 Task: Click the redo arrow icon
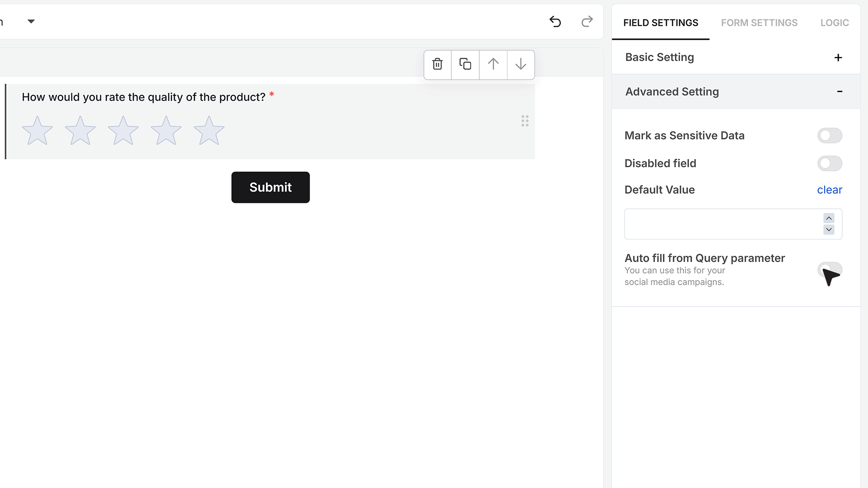click(587, 21)
